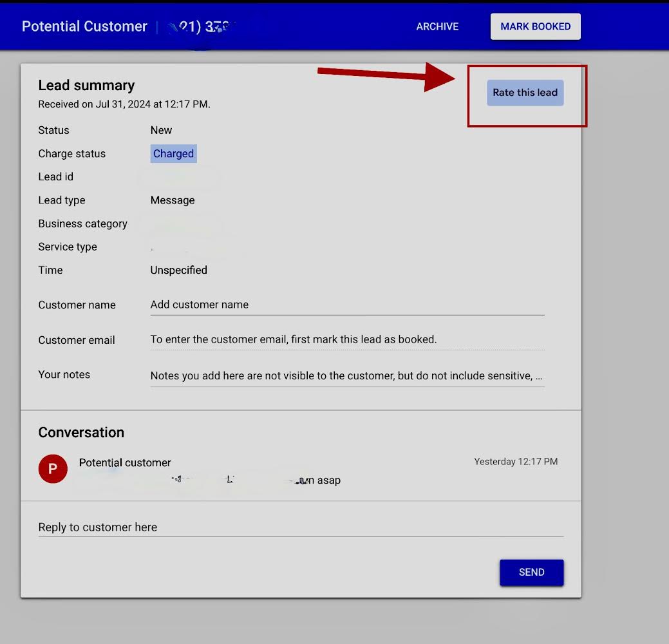Click the Charged status badge
This screenshot has width=669, height=644.
click(x=173, y=154)
